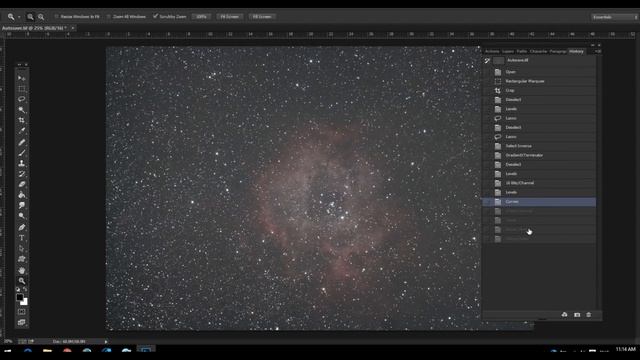Select the Lasso tool in toolbox
Image resolution: width=640 pixels, height=360 pixels.
coord(22,99)
